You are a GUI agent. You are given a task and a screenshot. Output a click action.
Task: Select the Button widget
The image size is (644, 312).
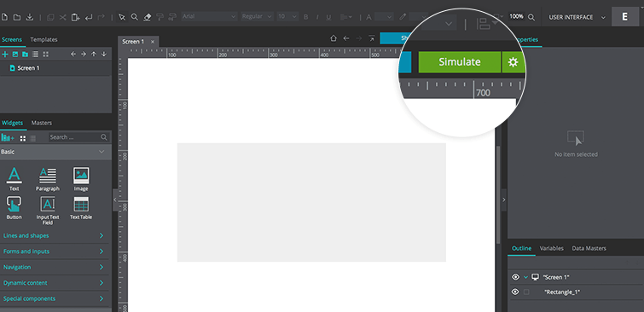click(x=15, y=208)
